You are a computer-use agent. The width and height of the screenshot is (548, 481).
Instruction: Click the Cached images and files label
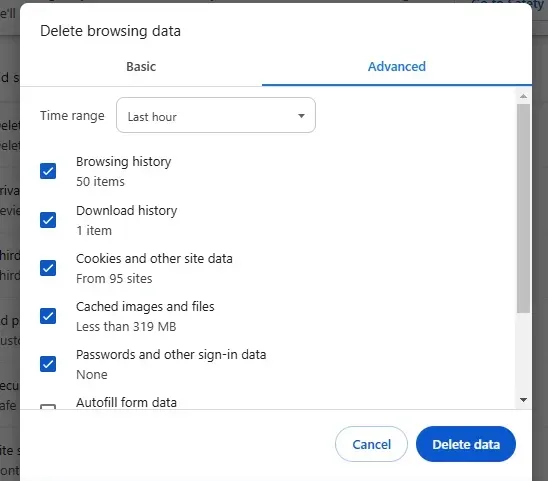tap(145, 307)
